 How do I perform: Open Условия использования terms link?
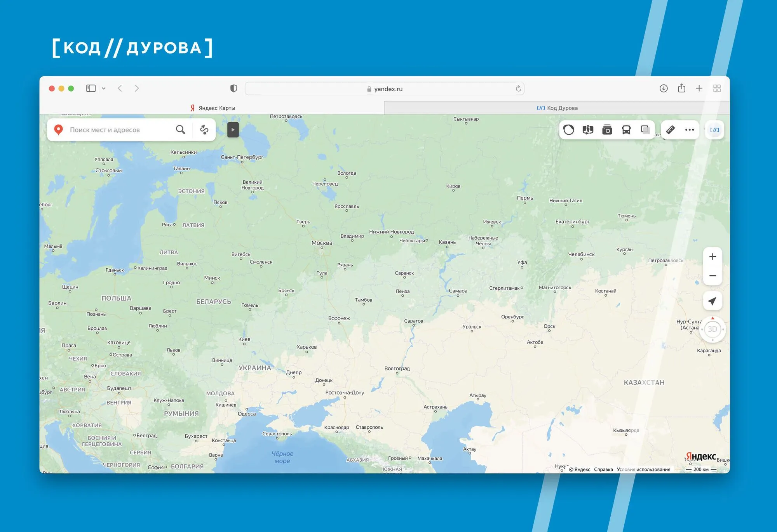[643, 469]
